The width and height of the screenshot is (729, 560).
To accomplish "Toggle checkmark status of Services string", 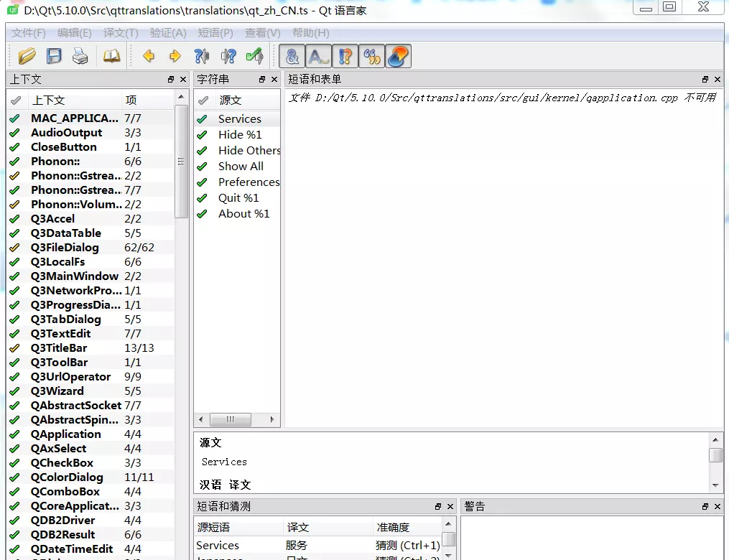I will click(202, 119).
